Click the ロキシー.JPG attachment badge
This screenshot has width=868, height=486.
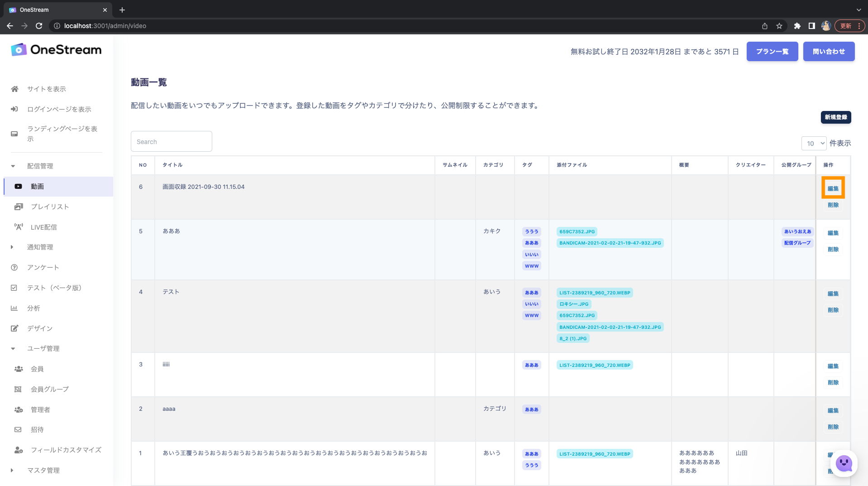(573, 304)
